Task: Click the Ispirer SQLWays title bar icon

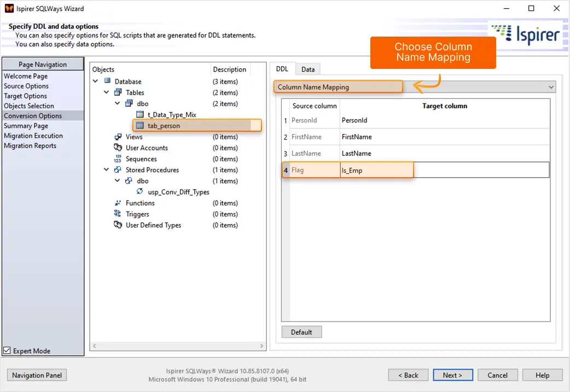Action: tap(9, 8)
